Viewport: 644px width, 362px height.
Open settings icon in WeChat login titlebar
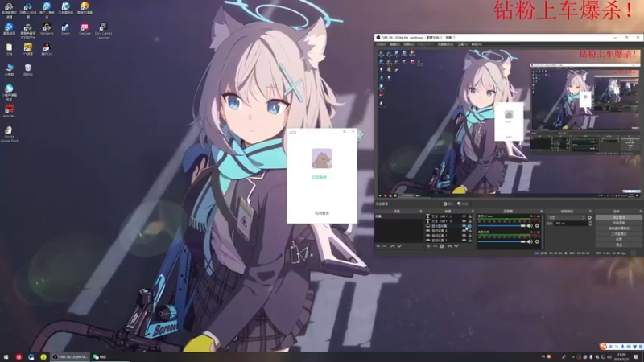[345, 132]
